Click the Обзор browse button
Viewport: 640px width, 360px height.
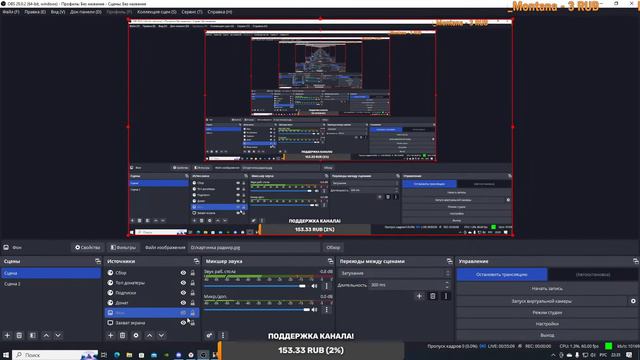tap(333, 247)
